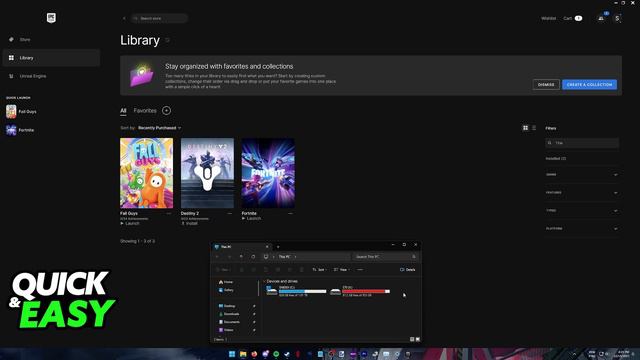Viewport: 640px width, 360px height.
Task: Focus the Title filter search field
Action: 582,143
